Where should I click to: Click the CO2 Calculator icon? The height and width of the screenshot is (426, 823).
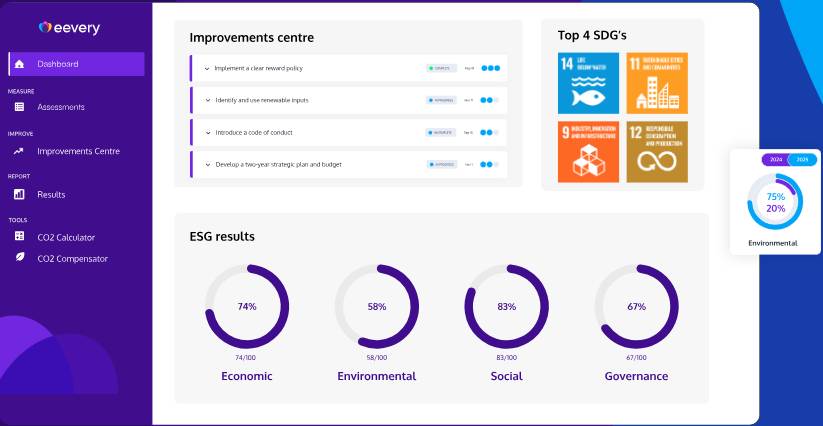click(19, 236)
